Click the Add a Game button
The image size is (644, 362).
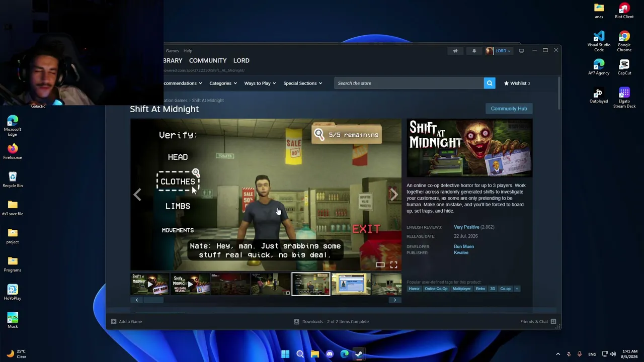(x=126, y=321)
